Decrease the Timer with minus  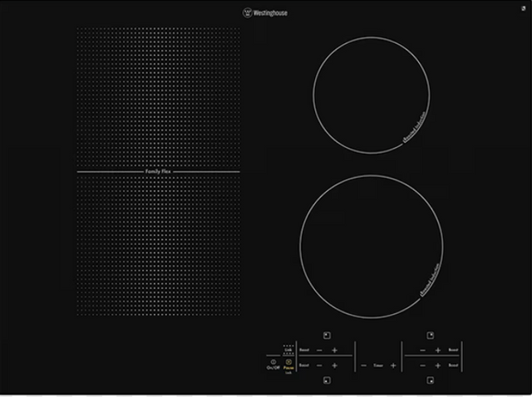click(364, 365)
